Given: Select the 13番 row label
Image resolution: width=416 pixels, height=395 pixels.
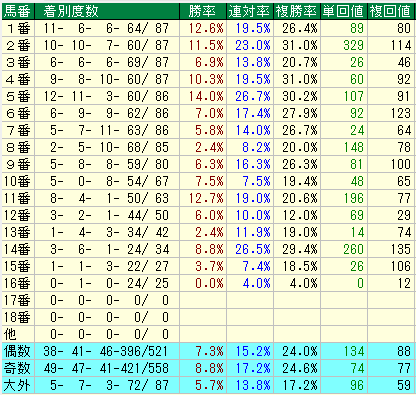Looking at the screenshot, I should pyautogui.click(x=17, y=232).
